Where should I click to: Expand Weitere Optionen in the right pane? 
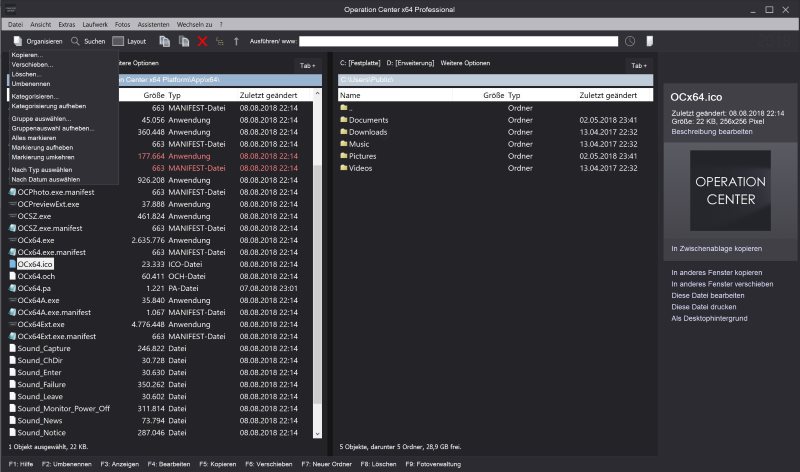coord(465,63)
